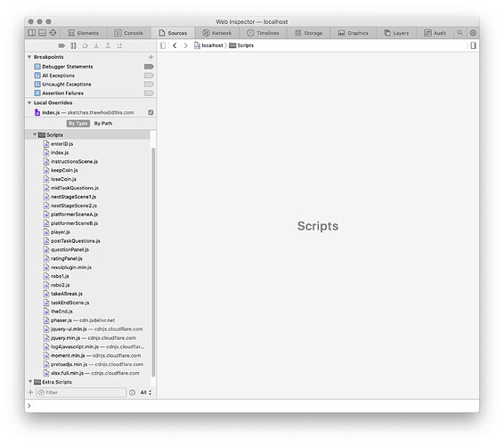Screen dimensions: 504x445
Task: Switch to the Timelines tab
Action: tap(263, 33)
